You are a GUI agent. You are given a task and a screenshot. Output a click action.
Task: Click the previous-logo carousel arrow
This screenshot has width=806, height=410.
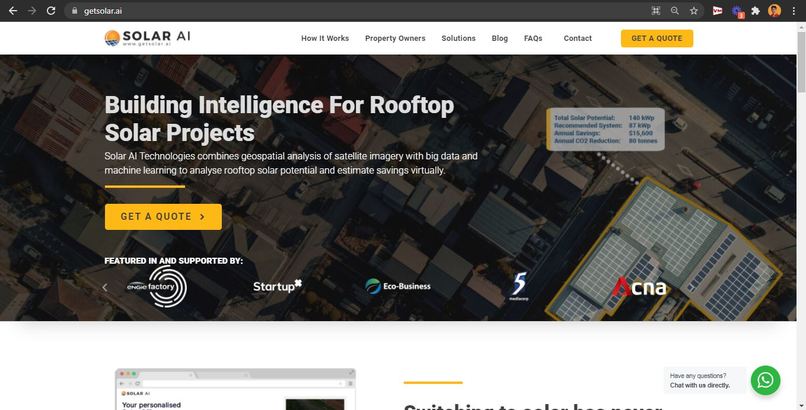pos(105,287)
